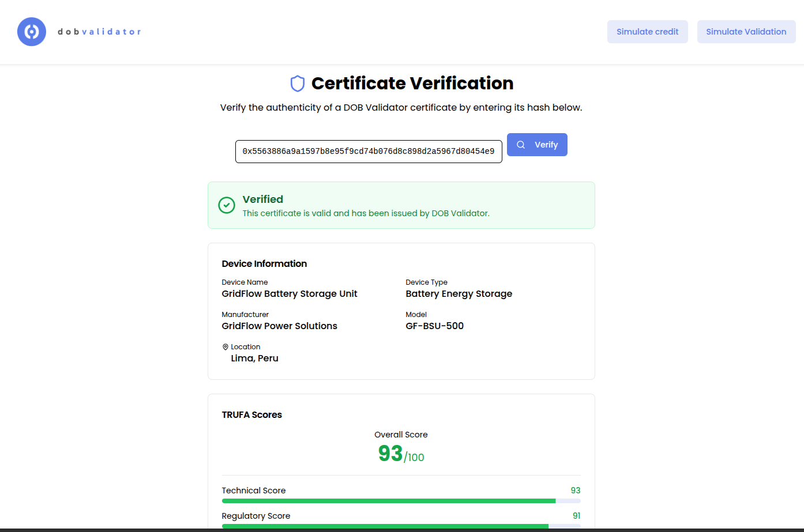The width and height of the screenshot is (804, 532).
Task: Click the 'Technical Score' label
Action: point(254,491)
